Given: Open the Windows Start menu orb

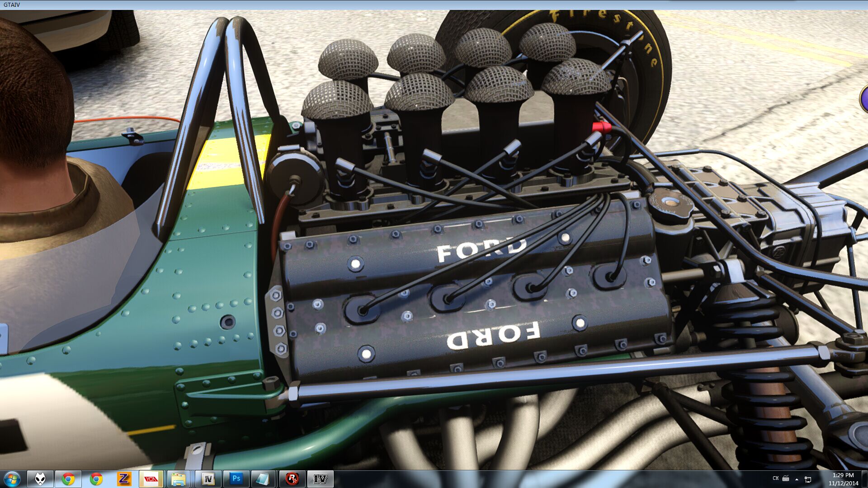Looking at the screenshot, I should [12, 479].
